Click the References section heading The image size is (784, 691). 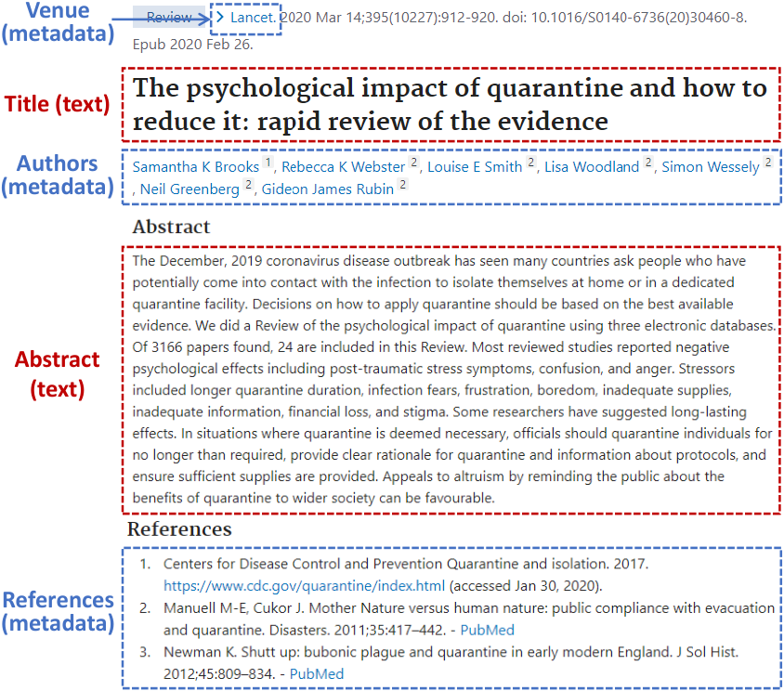(x=179, y=529)
